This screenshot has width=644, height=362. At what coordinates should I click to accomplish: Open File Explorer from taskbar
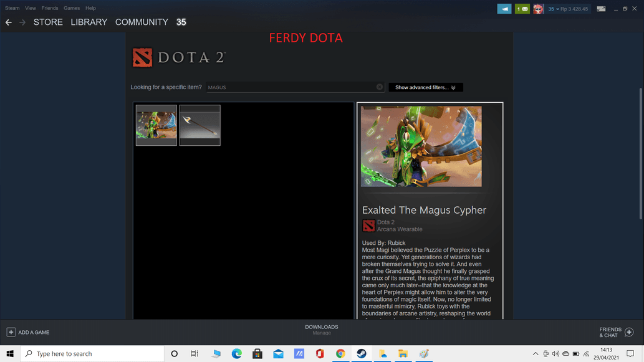click(x=403, y=353)
